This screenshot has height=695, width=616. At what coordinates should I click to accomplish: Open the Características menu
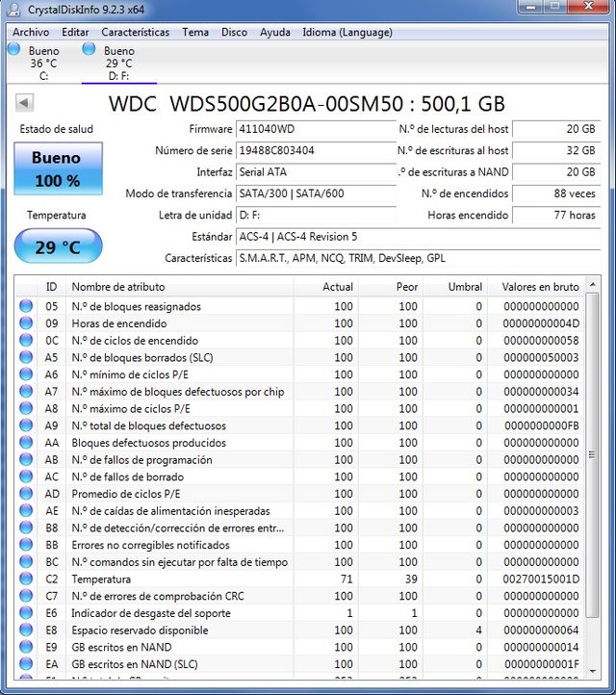[135, 33]
